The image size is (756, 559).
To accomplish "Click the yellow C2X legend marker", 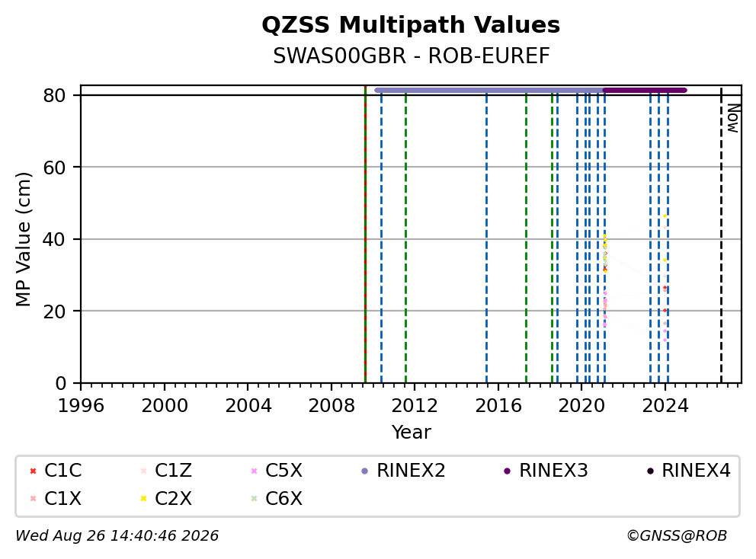I will click(143, 498).
